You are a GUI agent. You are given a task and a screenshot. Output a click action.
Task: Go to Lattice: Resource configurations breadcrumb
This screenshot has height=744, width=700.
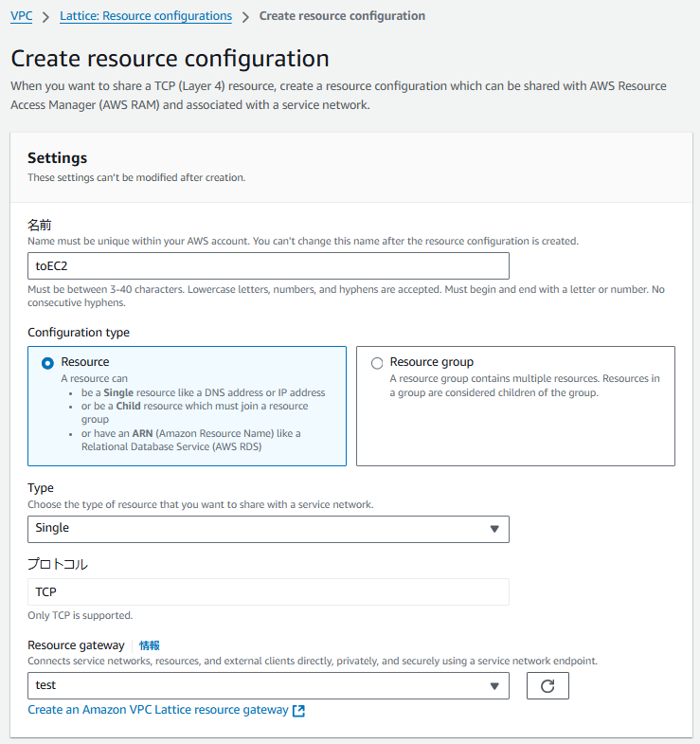point(146,16)
